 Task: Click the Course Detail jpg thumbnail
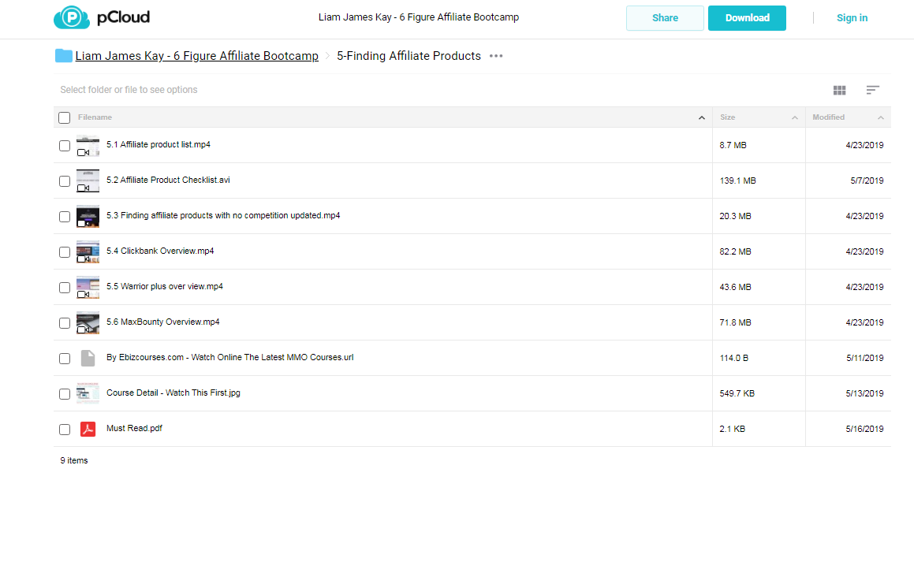click(88, 393)
